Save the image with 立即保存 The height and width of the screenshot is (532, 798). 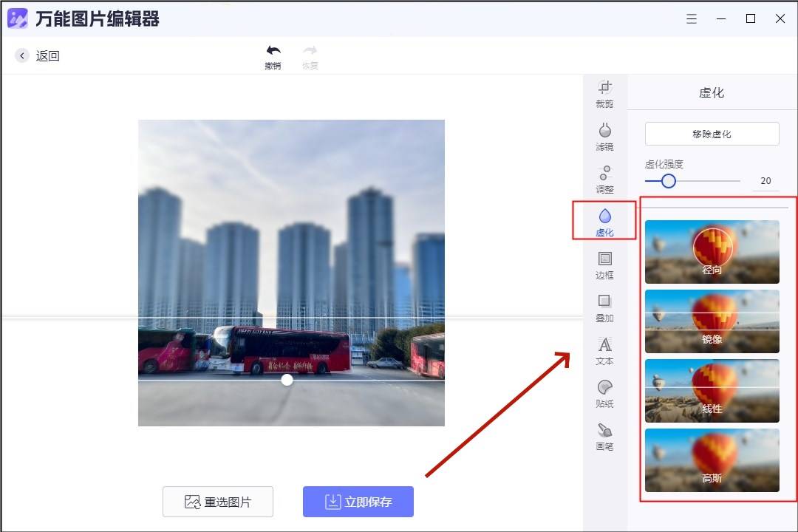click(x=358, y=501)
